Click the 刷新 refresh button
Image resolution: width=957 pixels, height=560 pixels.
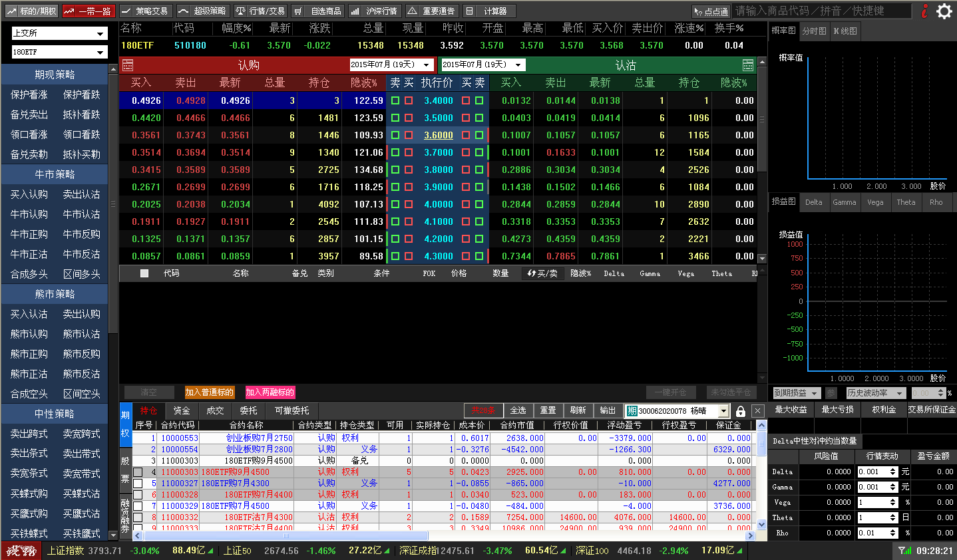click(578, 410)
